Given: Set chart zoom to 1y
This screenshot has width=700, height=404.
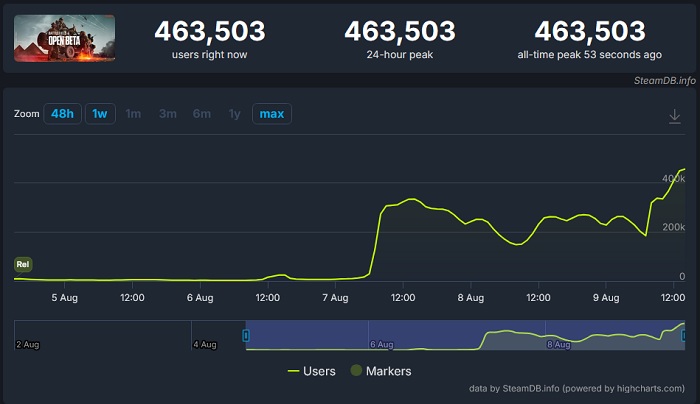Looking at the screenshot, I should point(234,114).
